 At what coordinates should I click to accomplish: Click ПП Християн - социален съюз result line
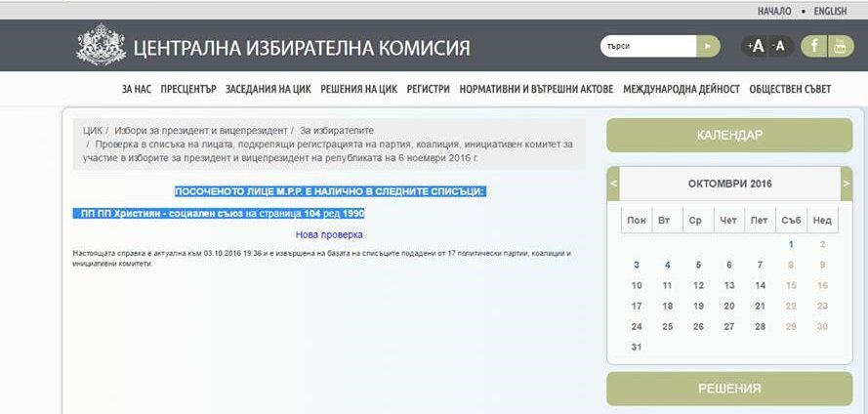pyautogui.click(x=219, y=214)
